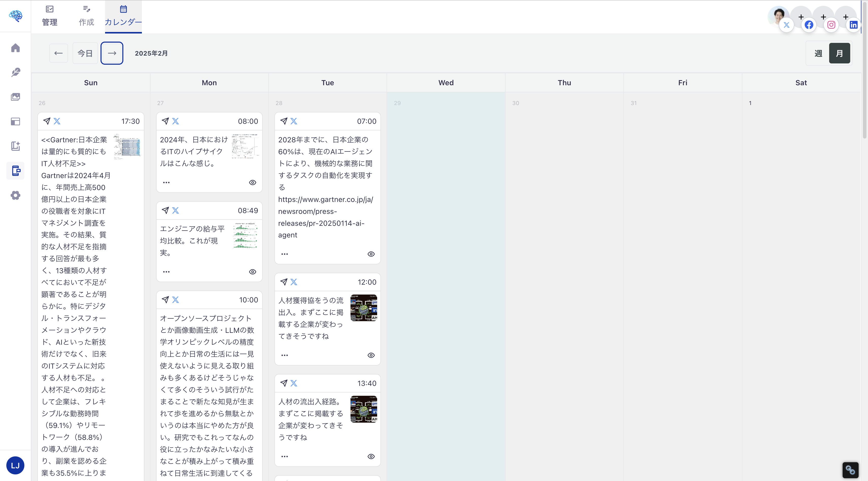The width and height of the screenshot is (868, 481).
Task: Go to next month with right arrow
Action: point(112,53)
